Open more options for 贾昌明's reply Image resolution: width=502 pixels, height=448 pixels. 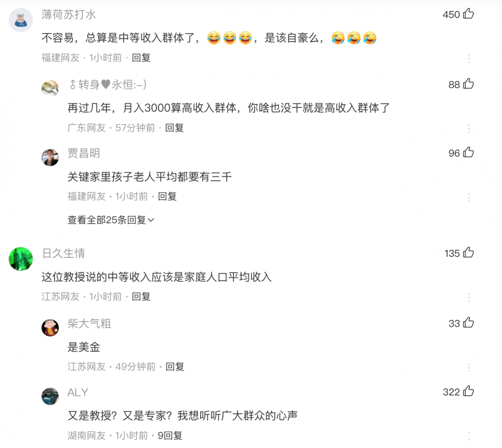click(x=469, y=197)
